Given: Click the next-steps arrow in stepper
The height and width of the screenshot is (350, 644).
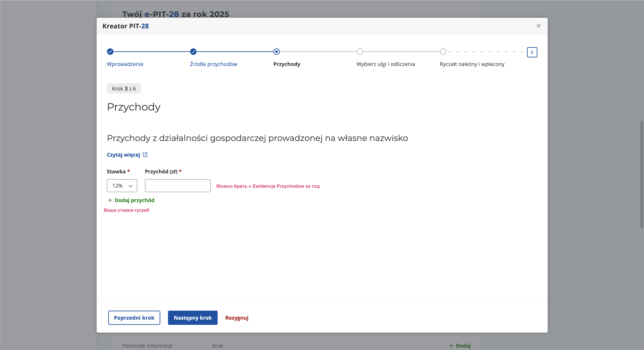Looking at the screenshot, I should [x=532, y=52].
